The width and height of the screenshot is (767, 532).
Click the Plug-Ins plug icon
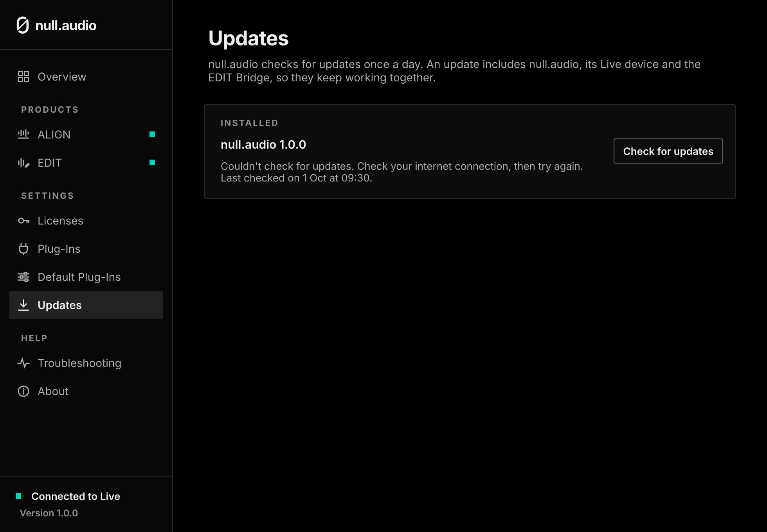pyautogui.click(x=23, y=249)
